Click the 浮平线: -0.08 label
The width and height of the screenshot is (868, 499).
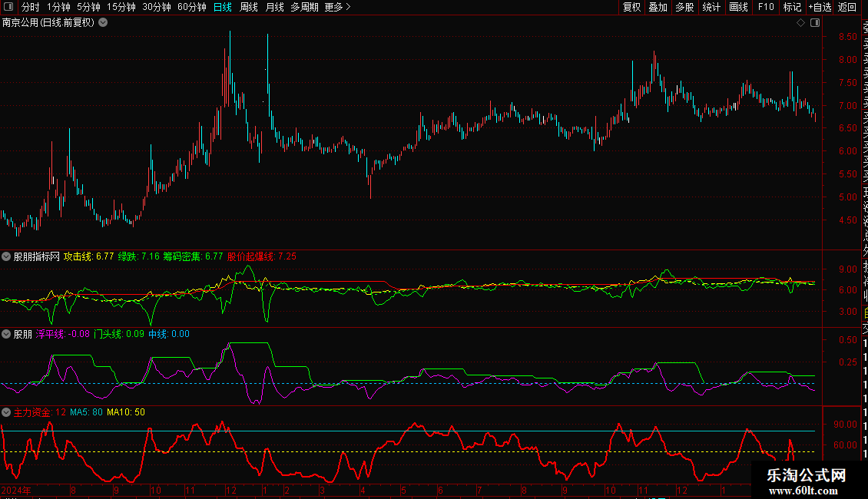pos(62,334)
